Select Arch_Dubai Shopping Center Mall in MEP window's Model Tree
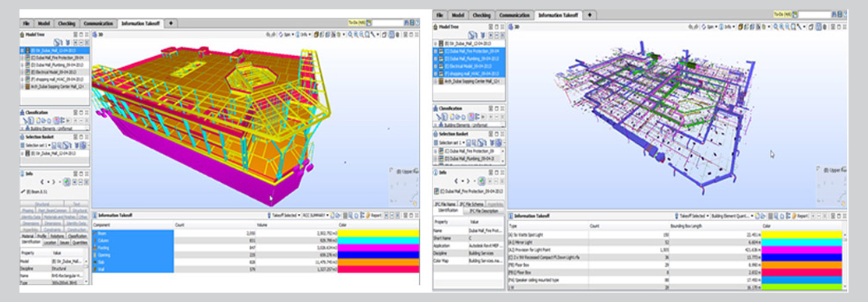This screenshot has width=868, height=302. point(473,81)
